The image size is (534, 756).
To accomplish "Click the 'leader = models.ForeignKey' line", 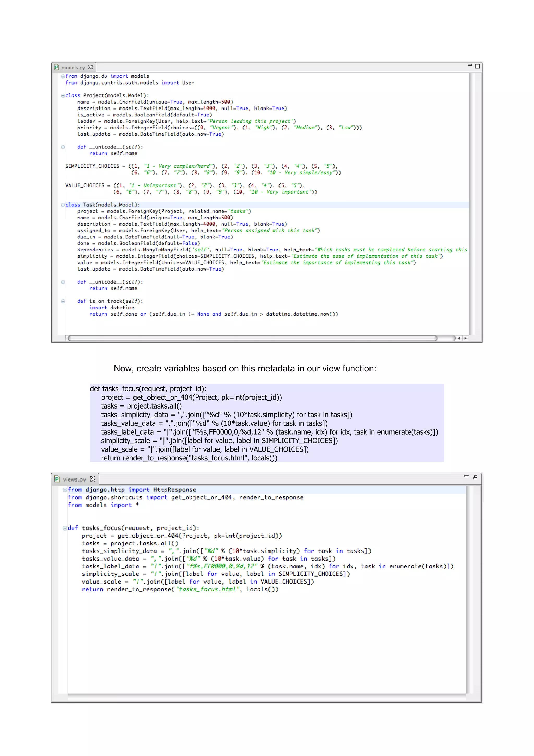I will coord(186,121).
